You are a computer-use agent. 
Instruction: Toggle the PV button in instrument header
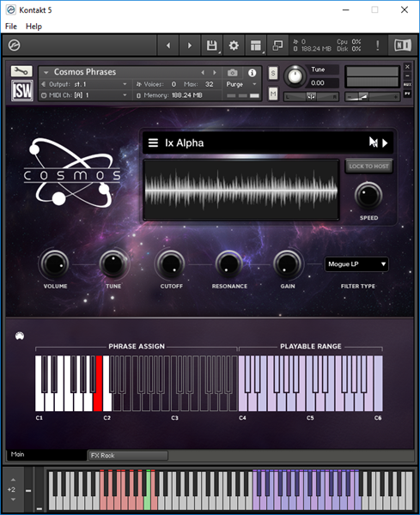tap(407, 94)
